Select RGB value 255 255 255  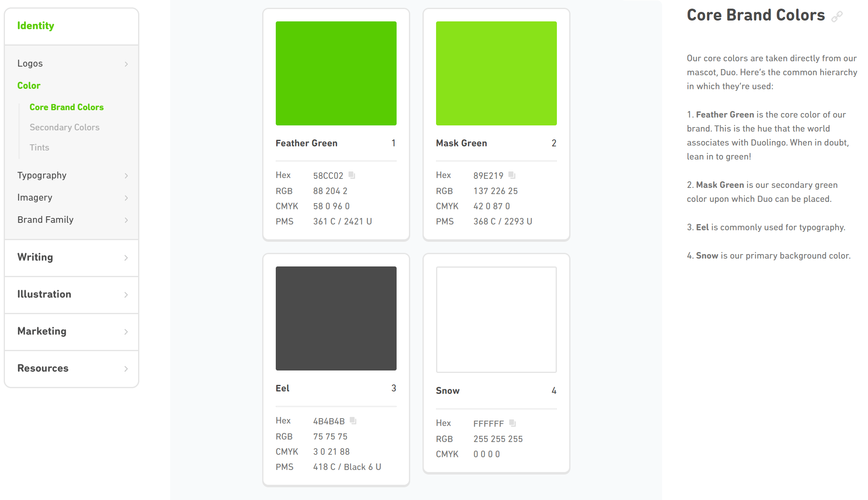[x=498, y=439]
